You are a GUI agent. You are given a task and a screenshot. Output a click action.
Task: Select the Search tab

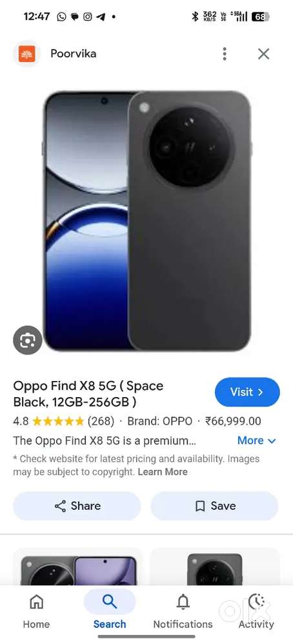pos(109,611)
